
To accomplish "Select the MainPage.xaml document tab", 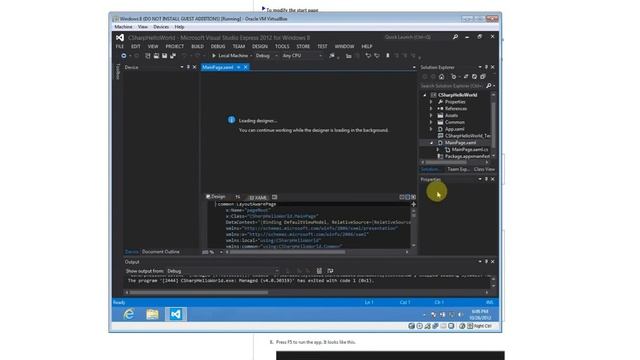I will pos(218,67).
